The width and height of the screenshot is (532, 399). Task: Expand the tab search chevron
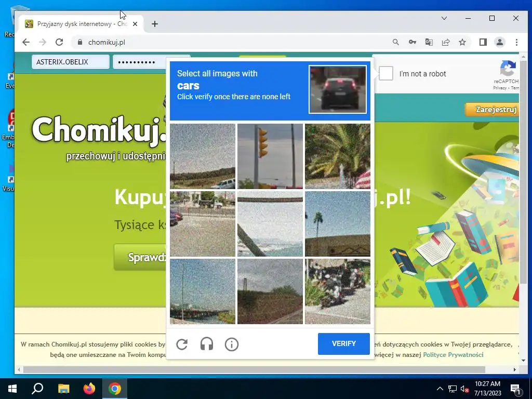point(444,18)
